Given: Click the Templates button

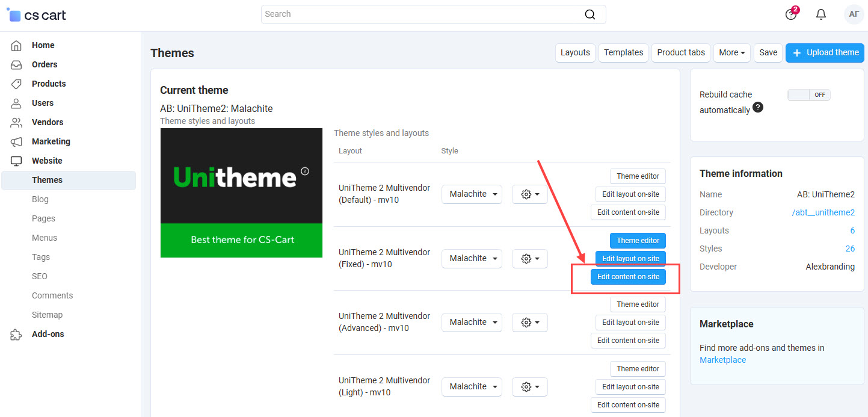Looking at the screenshot, I should (x=624, y=52).
